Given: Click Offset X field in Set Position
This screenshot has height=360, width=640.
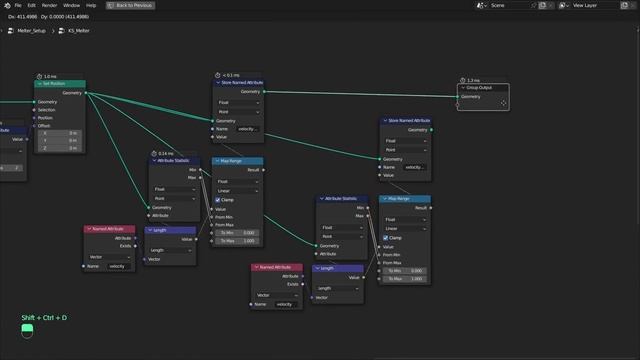Looking at the screenshot, I should click(x=60, y=133).
